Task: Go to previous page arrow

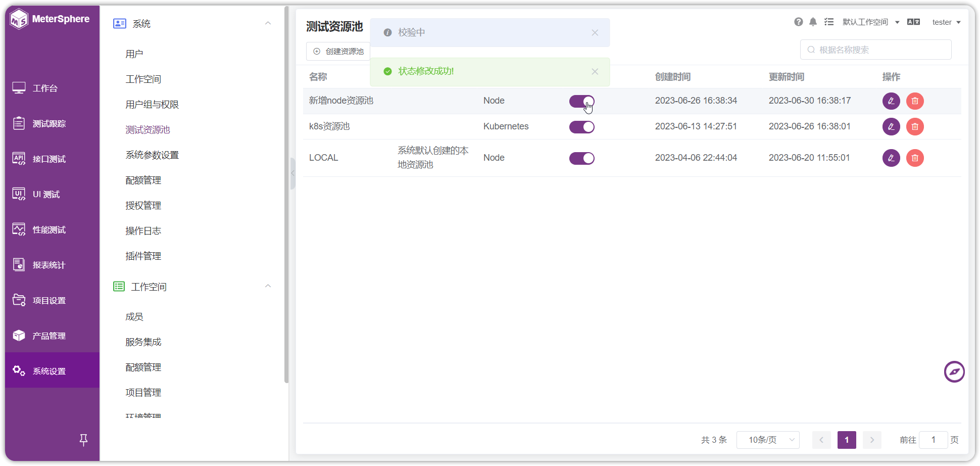Action: pyautogui.click(x=821, y=440)
